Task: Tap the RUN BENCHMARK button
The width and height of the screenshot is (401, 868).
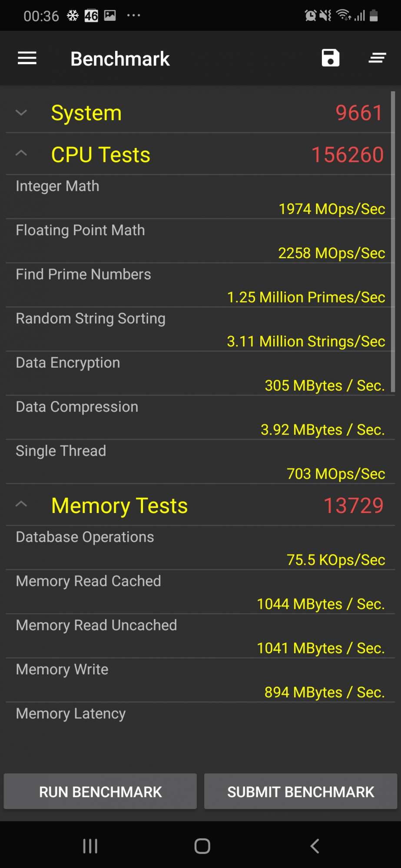Action: (100, 792)
